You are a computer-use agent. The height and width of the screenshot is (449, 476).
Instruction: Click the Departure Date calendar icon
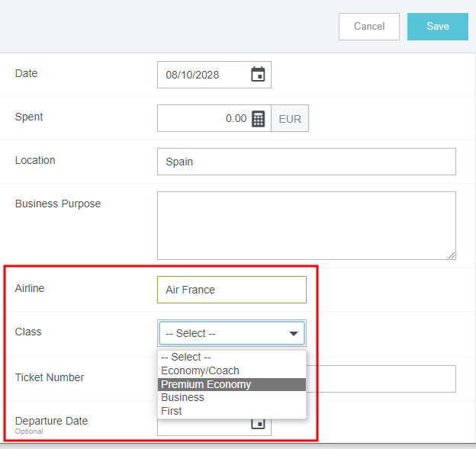point(258,423)
